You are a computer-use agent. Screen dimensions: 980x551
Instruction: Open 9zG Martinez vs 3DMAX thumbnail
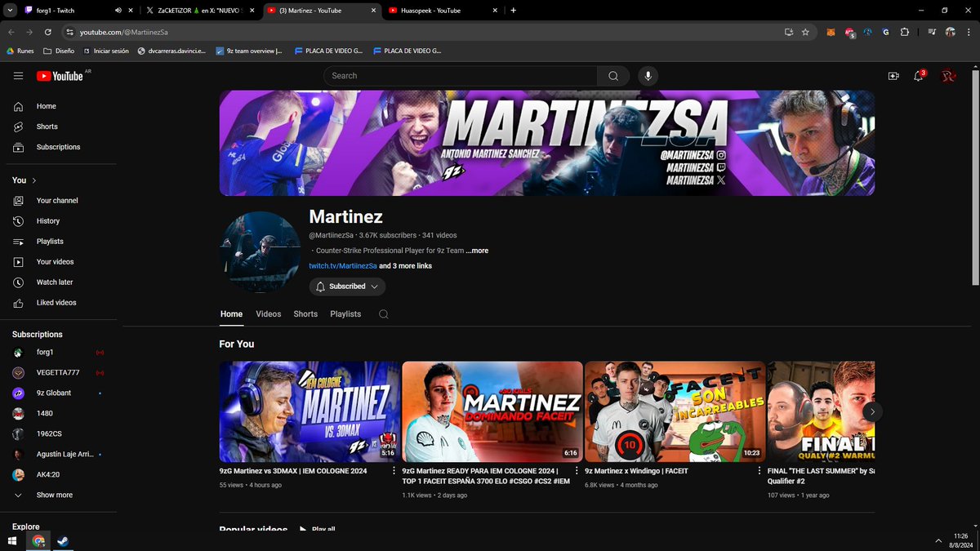tap(310, 412)
